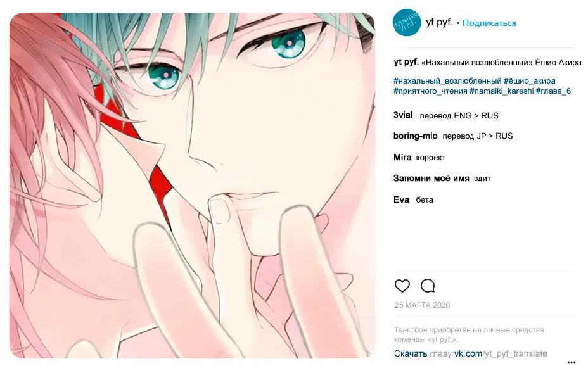Open the manga cover artwork image
The width and height of the screenshot is (588, 373).
point(192,186)
